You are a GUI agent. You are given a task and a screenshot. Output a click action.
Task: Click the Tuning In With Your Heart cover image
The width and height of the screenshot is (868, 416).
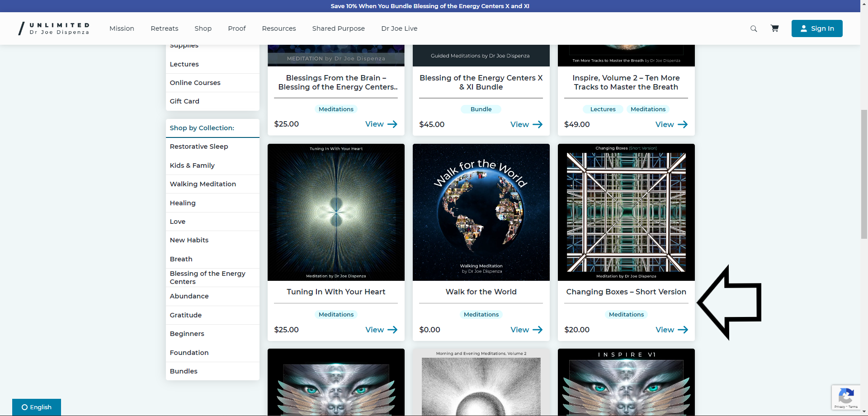coord(336,212)
